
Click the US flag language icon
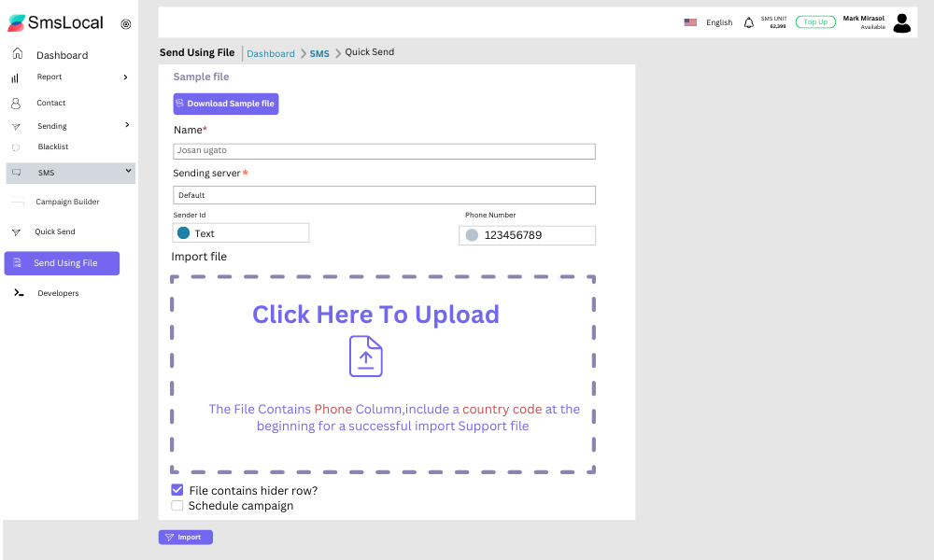[x=690, y=22]
